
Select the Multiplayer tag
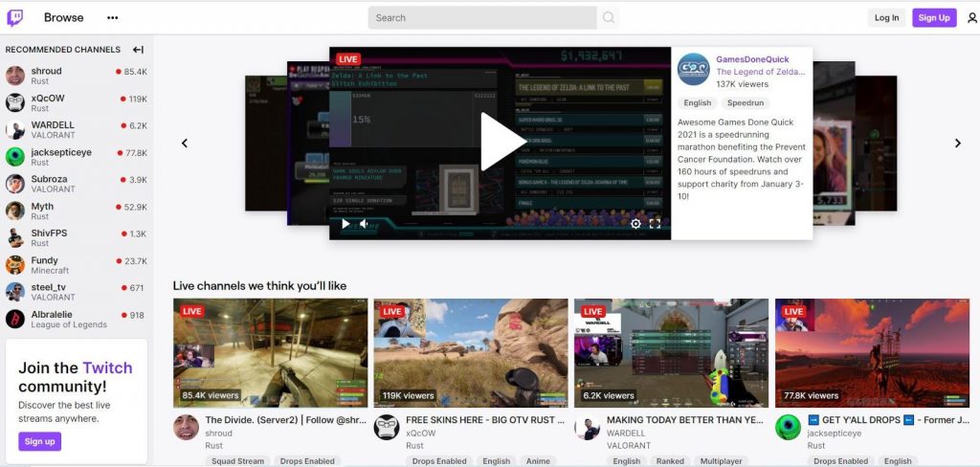pos(722,461)
